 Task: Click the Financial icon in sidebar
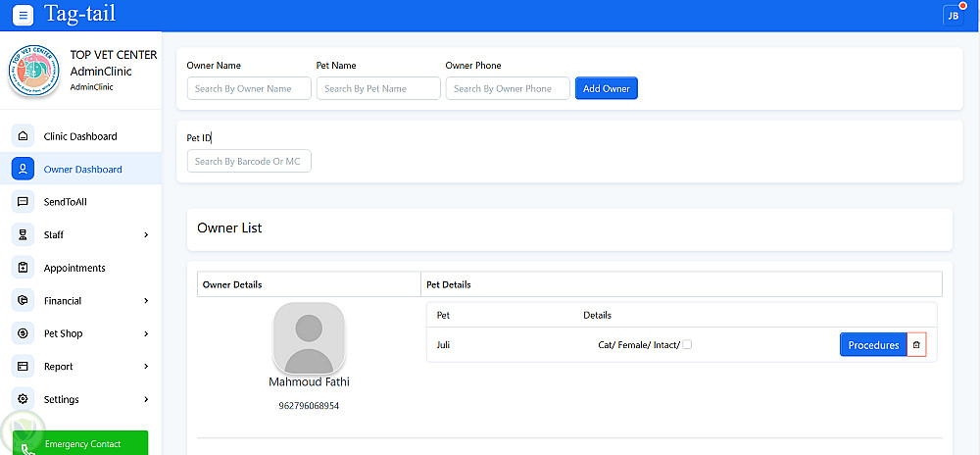[24, 301]
